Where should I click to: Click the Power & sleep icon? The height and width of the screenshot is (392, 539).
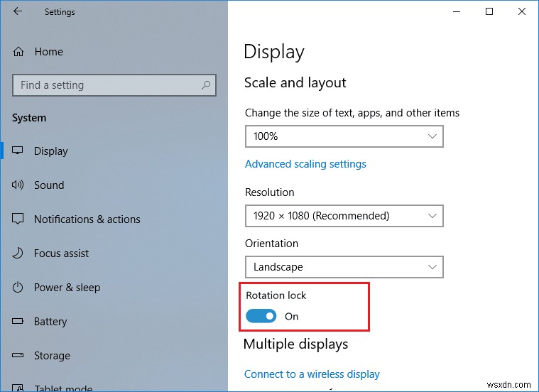pos(18,288)
